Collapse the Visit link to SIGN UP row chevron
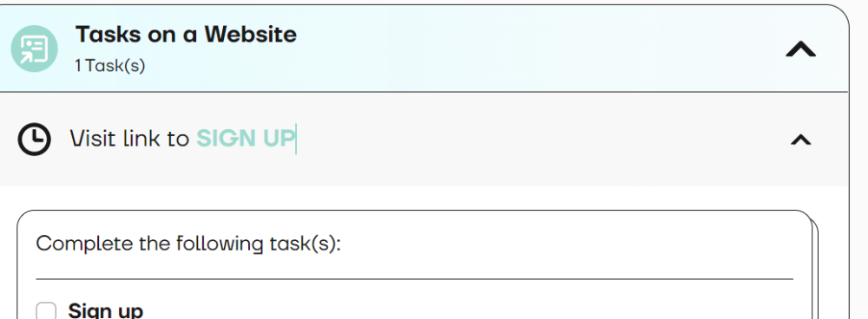The image size is (868, 319). (x=800, y=140)
